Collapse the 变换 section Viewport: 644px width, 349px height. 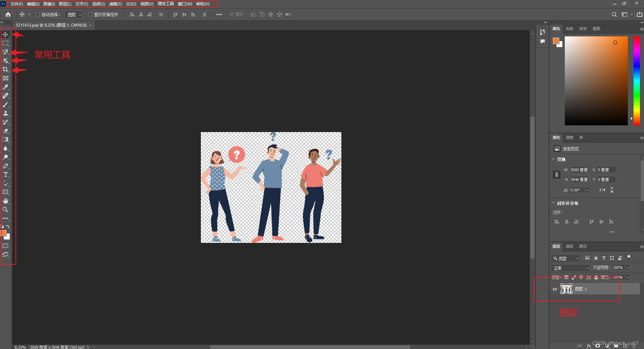click(x=553, y=159)
